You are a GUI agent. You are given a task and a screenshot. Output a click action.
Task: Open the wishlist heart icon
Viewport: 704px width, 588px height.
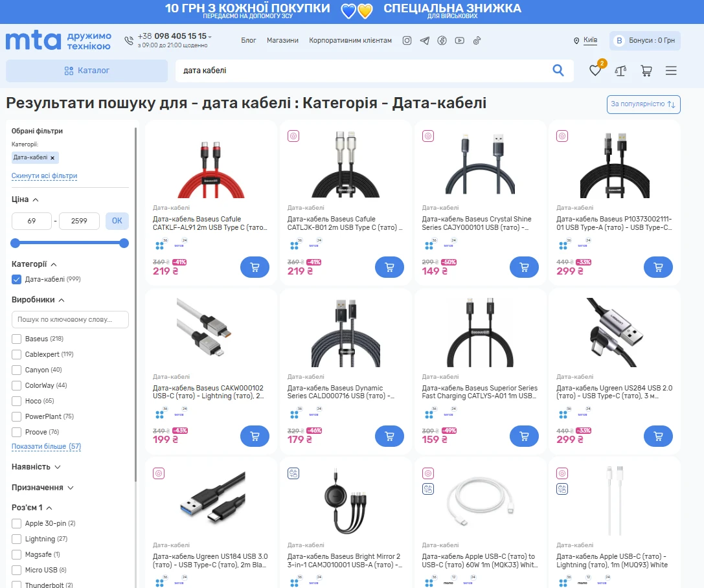tap(595, 71)
